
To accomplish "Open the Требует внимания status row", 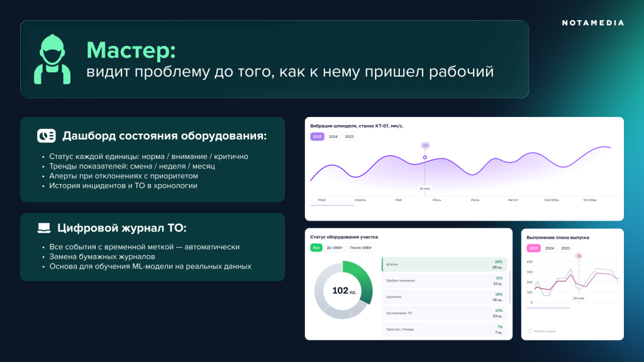I will tap(445, 281).
